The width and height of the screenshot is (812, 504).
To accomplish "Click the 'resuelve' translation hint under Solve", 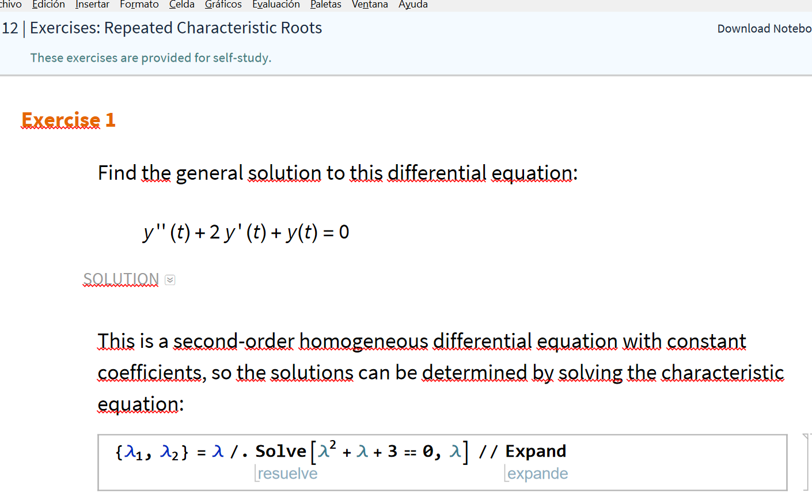I will coord(287,474).
